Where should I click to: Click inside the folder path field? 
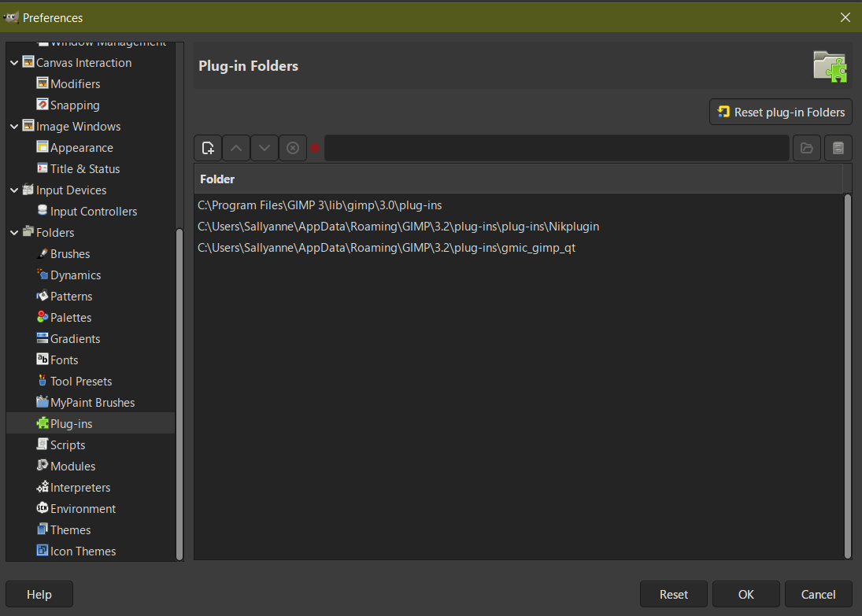557,148
